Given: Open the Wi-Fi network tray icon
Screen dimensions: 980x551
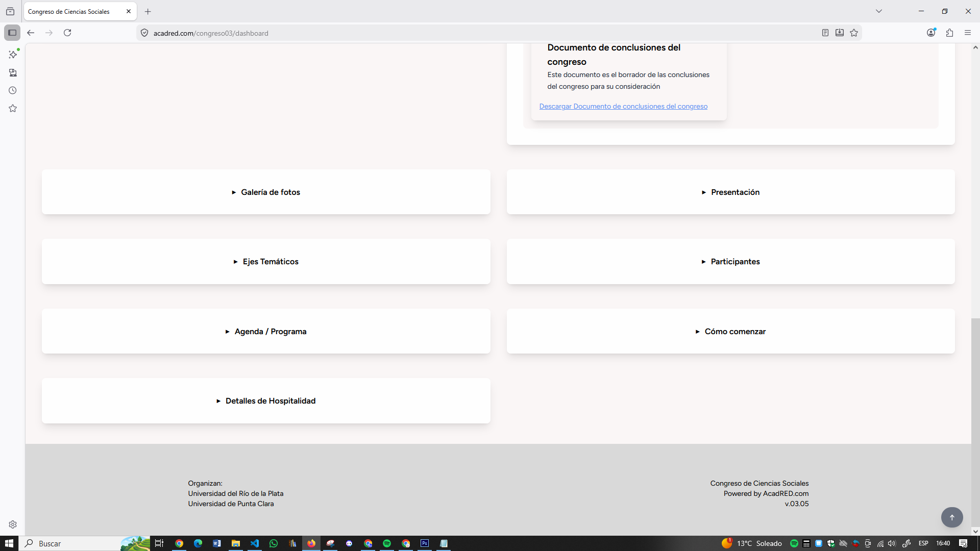Looking at the screenshot, I should [880, 543].
